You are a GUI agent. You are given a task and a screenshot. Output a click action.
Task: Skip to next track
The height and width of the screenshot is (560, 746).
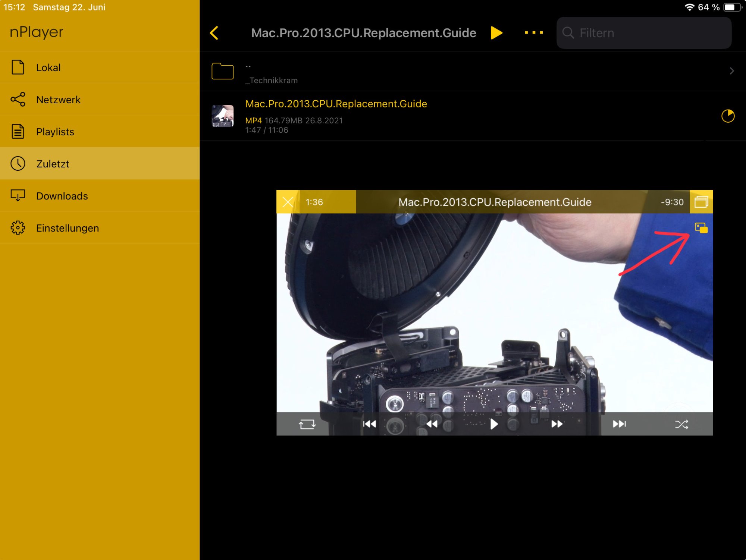click(x=619, y=424)
